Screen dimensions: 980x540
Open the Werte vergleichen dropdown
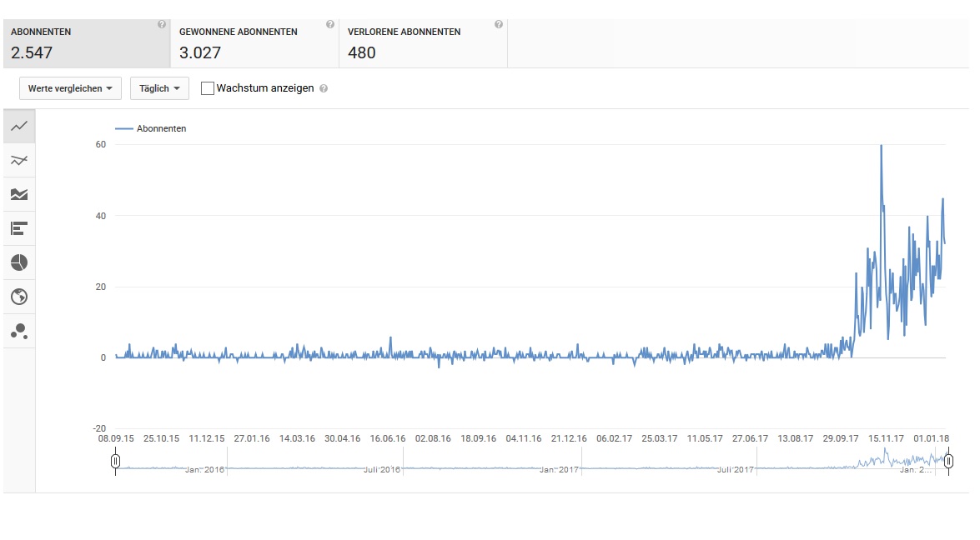point(70,88)
